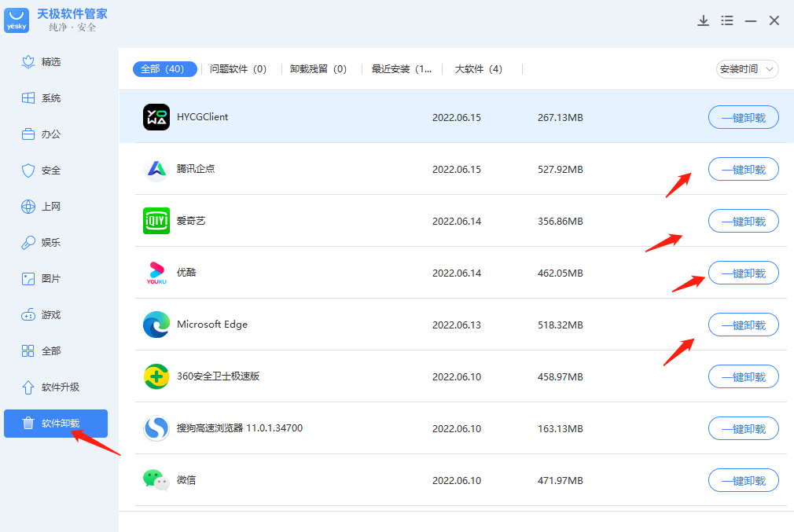Uninstall 腾讯企点 with 一键卸载
Viewport: 794px width, 532px height.
click(x=744, y=169)
